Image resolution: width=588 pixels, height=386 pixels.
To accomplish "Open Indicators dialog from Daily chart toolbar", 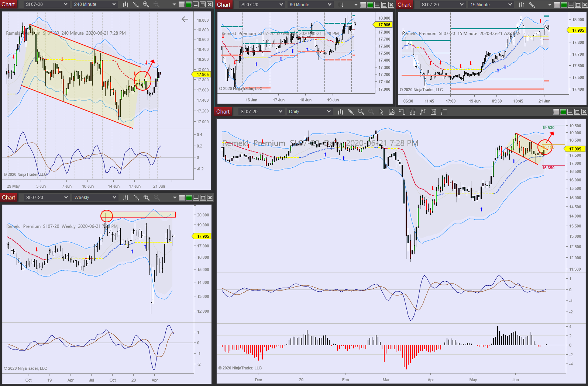I will pyautogui.click(x=423, y=112).
